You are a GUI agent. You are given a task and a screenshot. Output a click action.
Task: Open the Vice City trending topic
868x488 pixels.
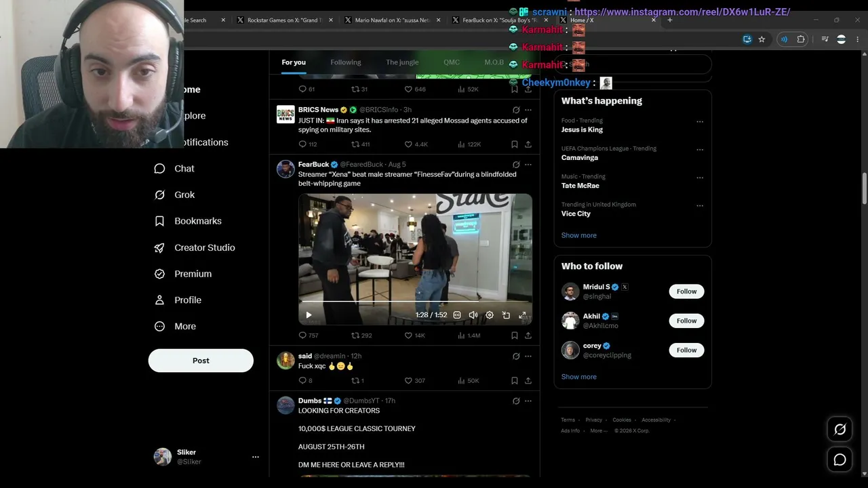[576, 214]
